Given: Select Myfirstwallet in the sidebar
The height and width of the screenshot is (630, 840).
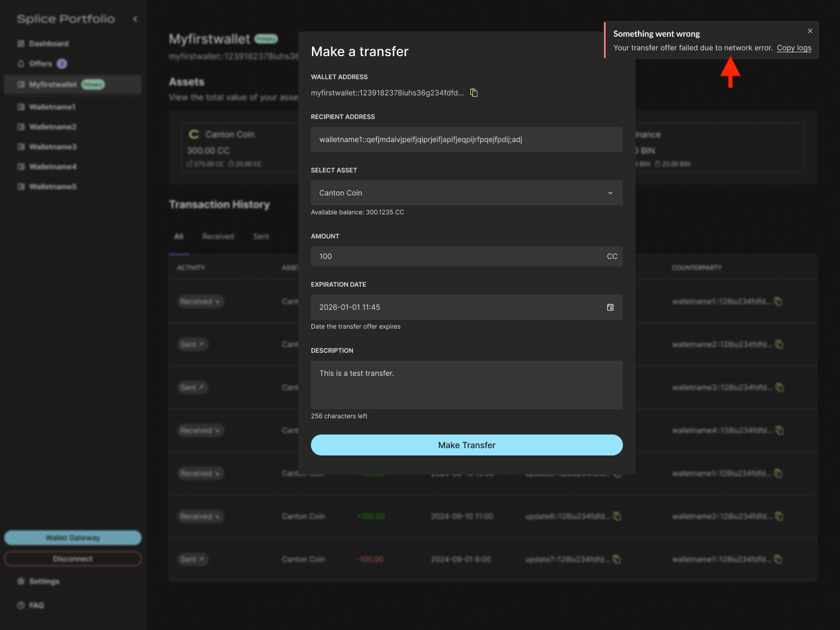Looking at the screenshot, I should 73,84.
